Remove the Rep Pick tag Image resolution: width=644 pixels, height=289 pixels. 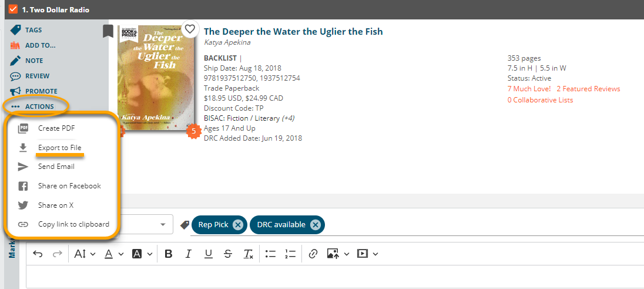(x=238, y=225)
